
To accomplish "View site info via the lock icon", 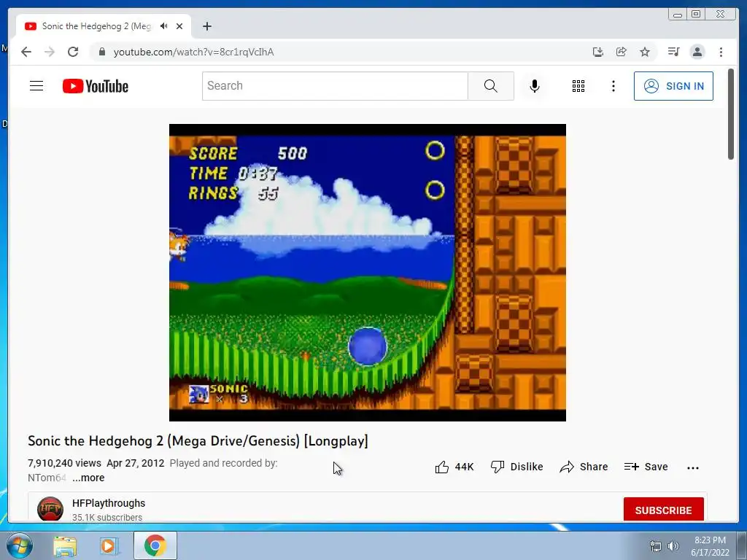I will [x=101, y=52].
